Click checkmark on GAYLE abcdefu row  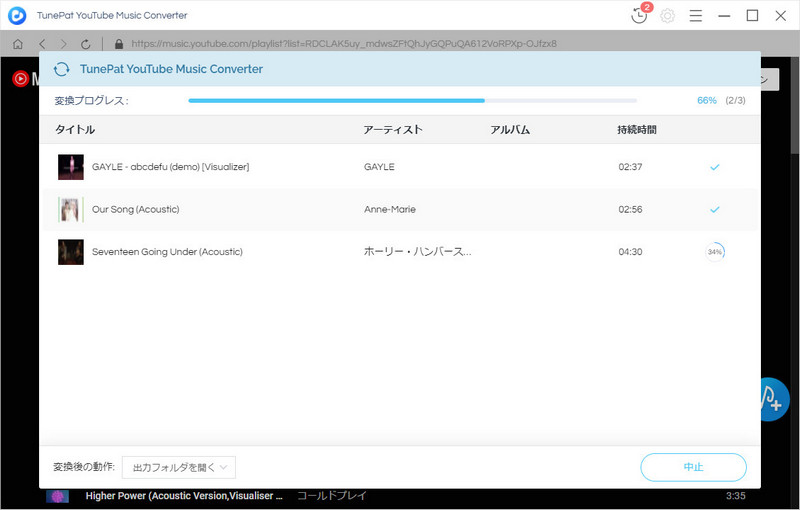715,167
